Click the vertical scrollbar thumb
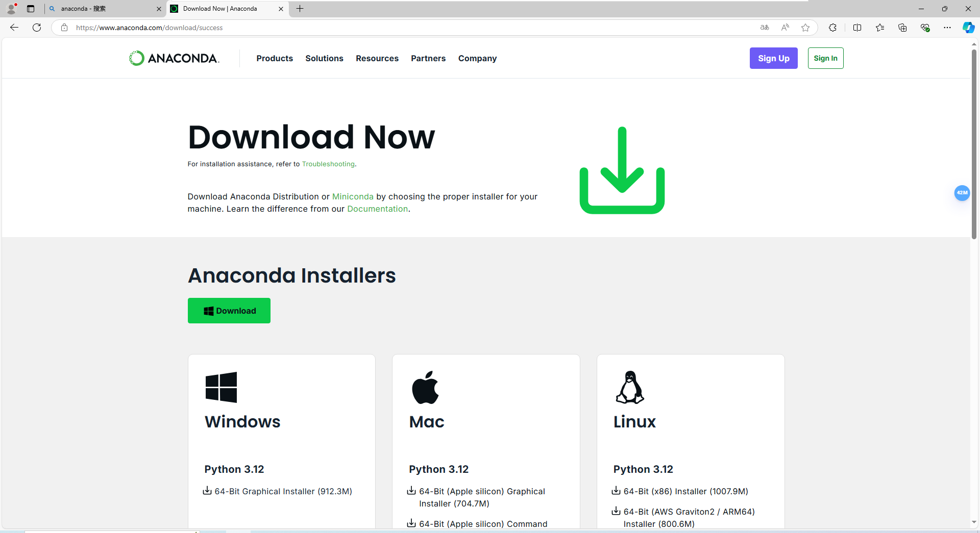The width and height of the screenshot is (980, 533). point(974,145)
